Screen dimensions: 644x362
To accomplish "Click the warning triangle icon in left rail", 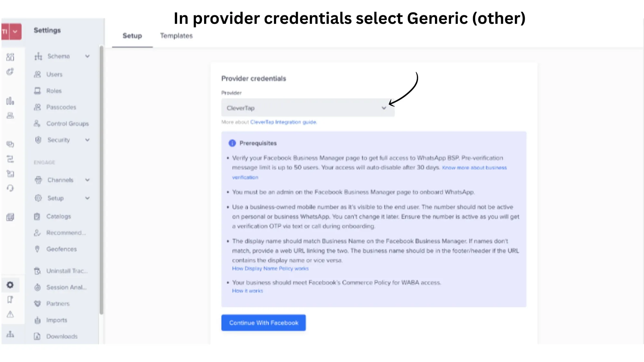I will click(x=10, y=314).
